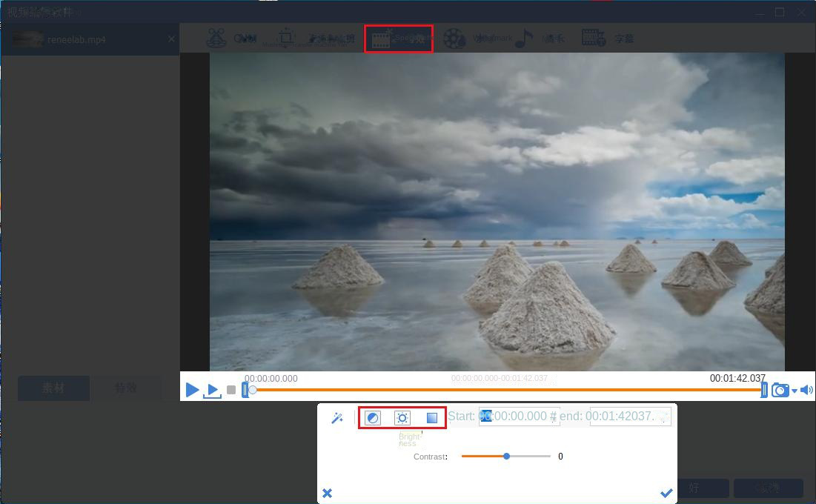This screenshot has width=816, height=504.
Task: Cancel the effect with the blue X
Action: click(x=327, y=493)
